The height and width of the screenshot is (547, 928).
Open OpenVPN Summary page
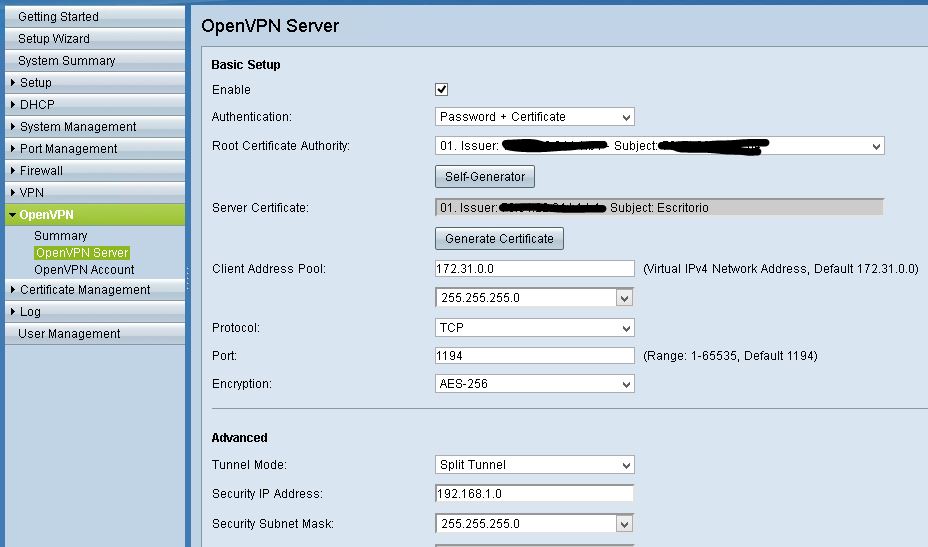(x=60, y=236)
